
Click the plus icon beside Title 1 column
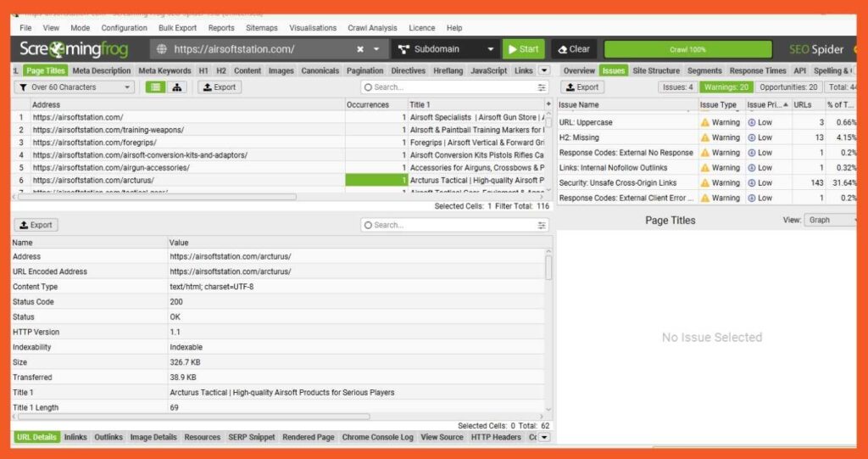(548, 104)
